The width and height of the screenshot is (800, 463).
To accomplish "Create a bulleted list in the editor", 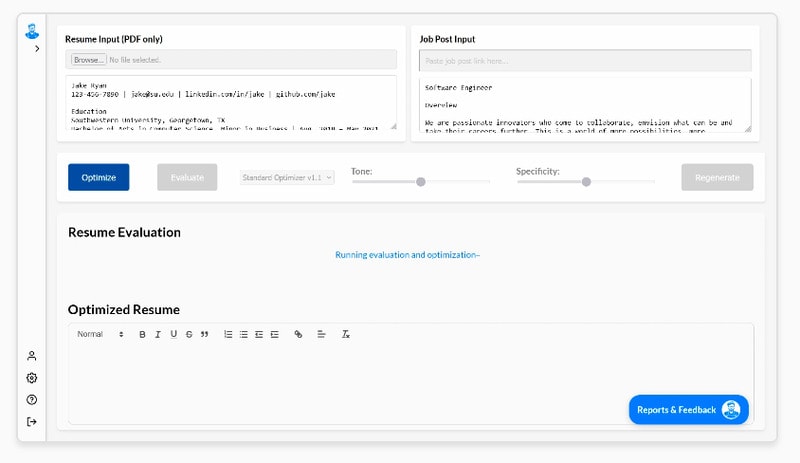I will click(244, 334).
